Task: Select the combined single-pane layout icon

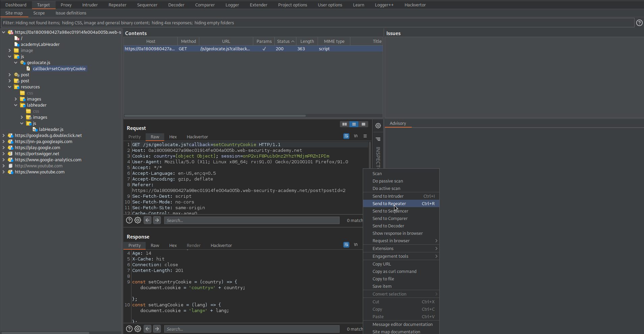Action: click(363, 124)
